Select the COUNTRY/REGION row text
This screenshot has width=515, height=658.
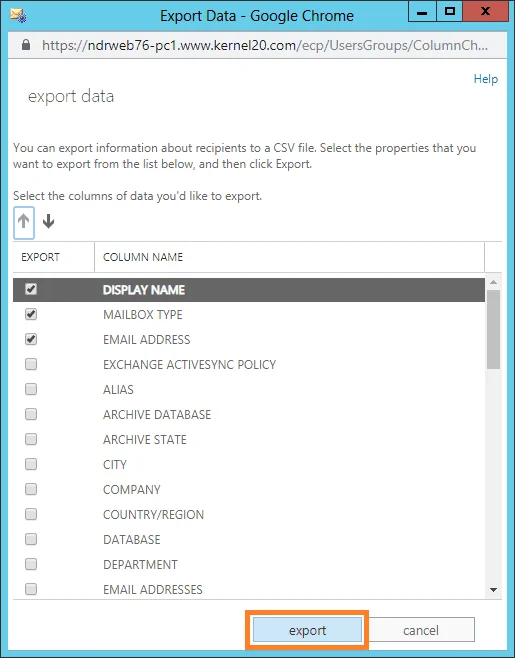153,514
